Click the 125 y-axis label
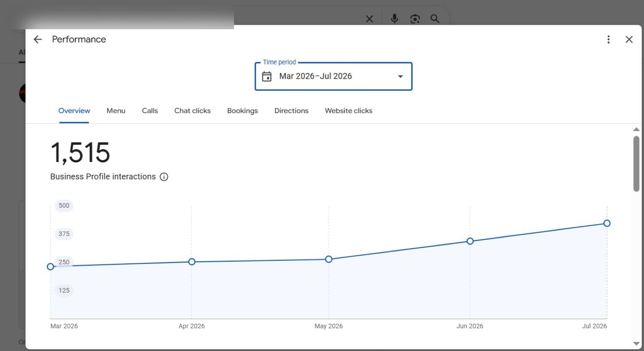644x351 pixels. [x=64, y=290]
